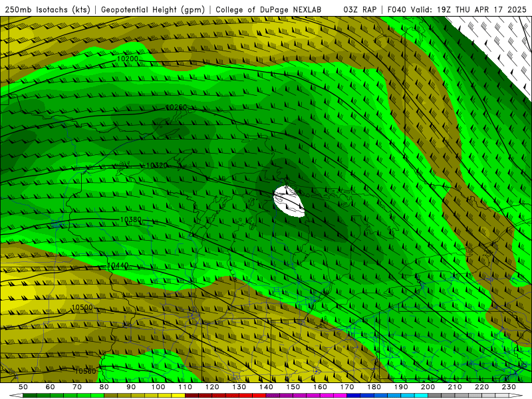532x399 pixels.
Task: Click the 10200 height contour label
Action: coord(127,59)
